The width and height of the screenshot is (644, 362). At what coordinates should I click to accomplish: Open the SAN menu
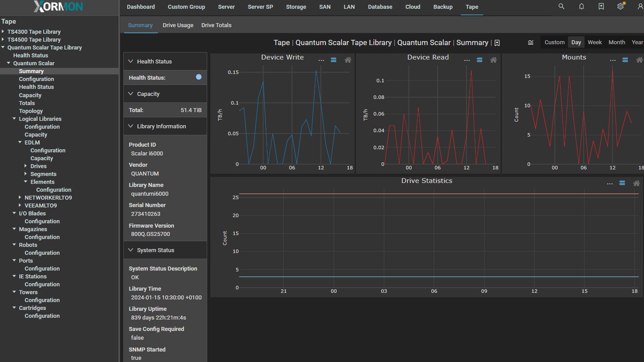(325, 7)
